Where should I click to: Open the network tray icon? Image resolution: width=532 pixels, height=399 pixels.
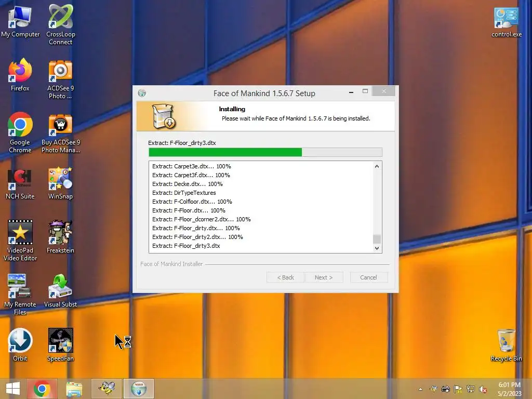(471, 389)
